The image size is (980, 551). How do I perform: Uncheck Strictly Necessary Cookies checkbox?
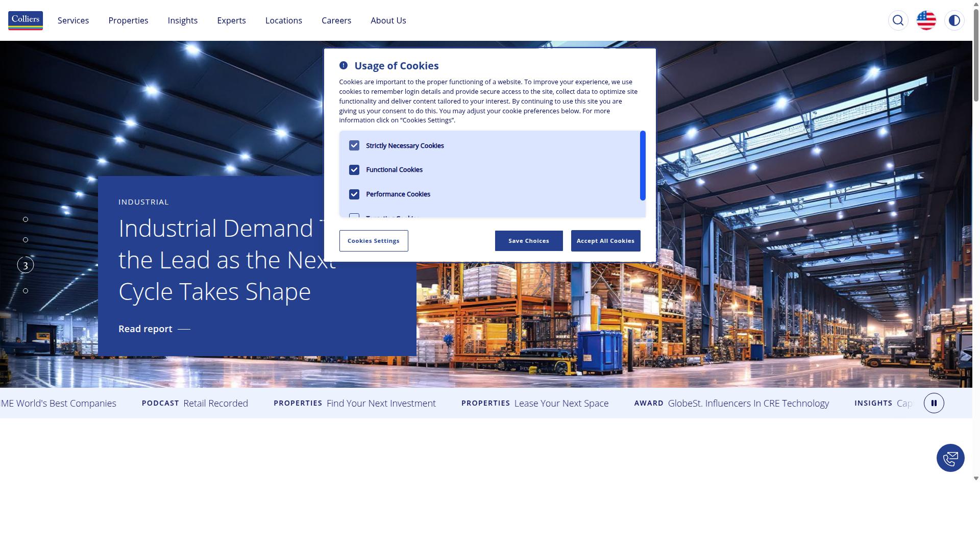point(354,145)
